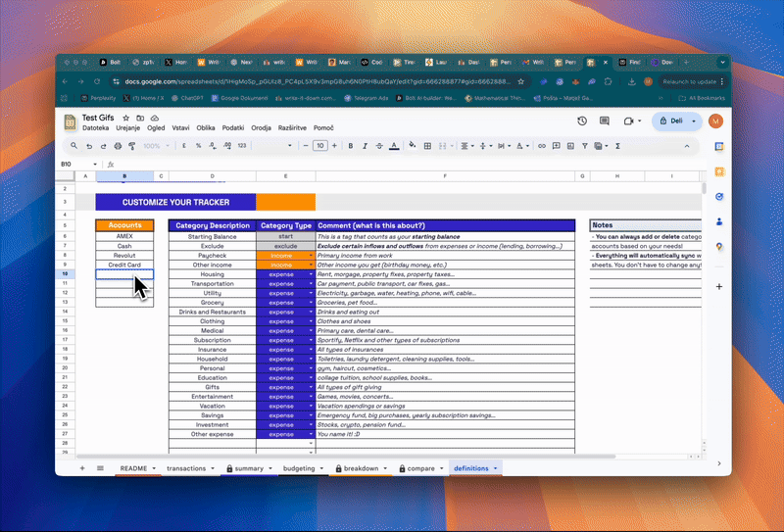Click Relaunch to update button

[690, 81]
